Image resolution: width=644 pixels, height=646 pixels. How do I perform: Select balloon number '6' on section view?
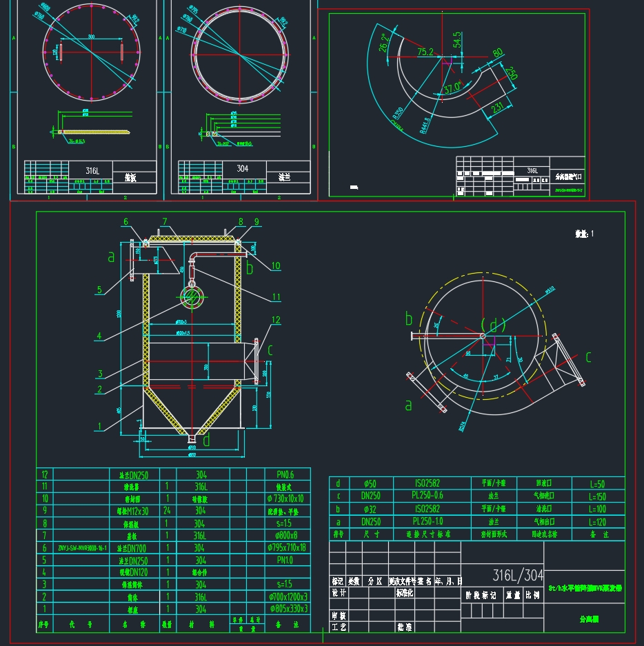(126, 221)
